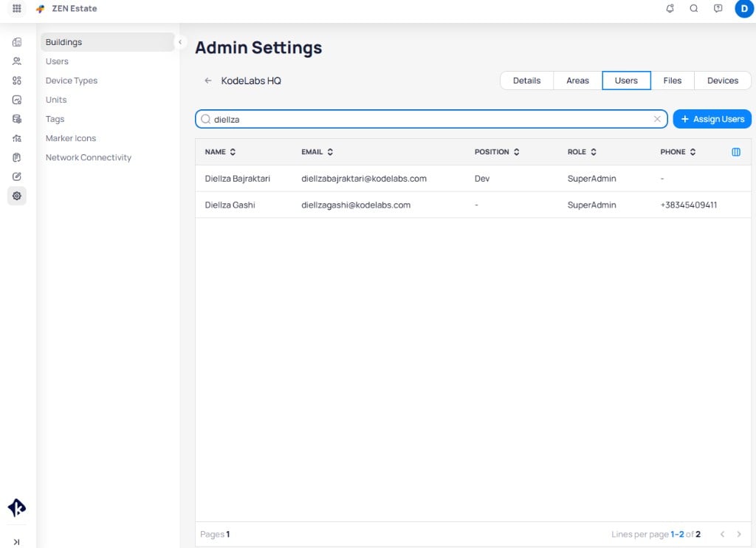Open the building search icon in rail
The height and width of the screenshot is (548, 756).
point(17,138)
